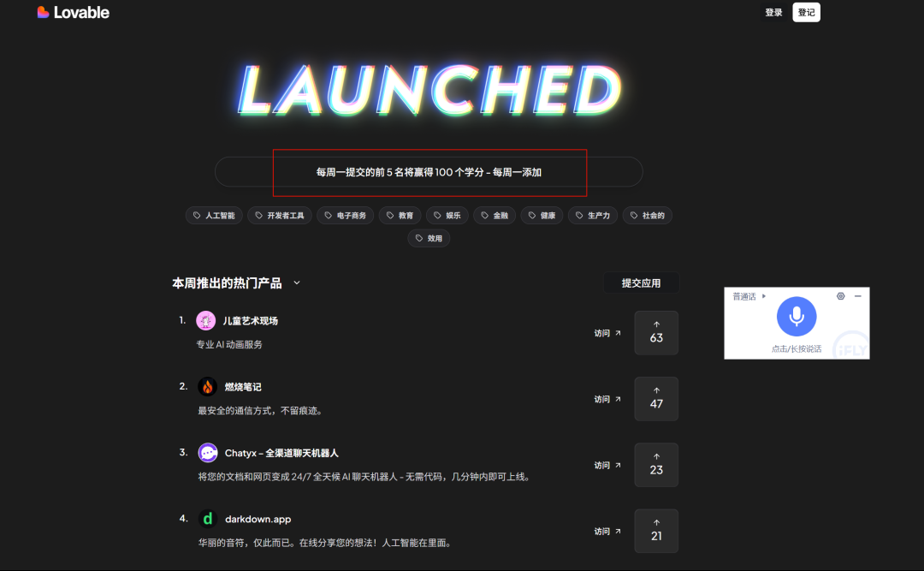This screenshot has width=924, height=571.
Task: Change the 普通话 language selector
Action: [749, 296]
